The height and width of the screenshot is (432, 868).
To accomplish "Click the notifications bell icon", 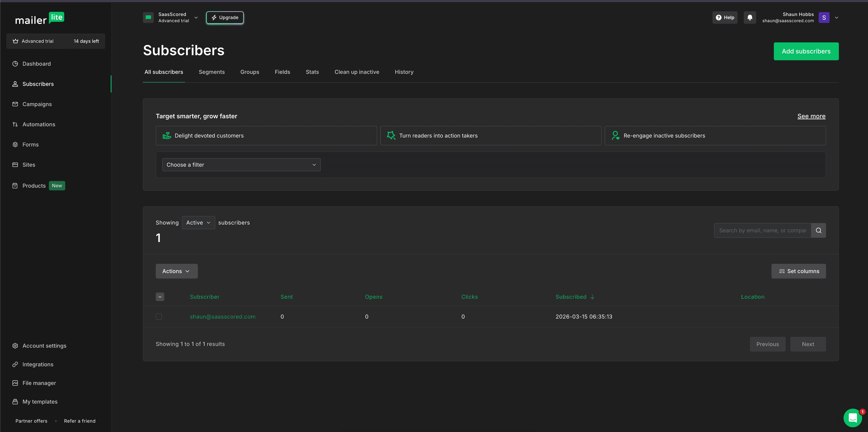I will tap(749, 17).
